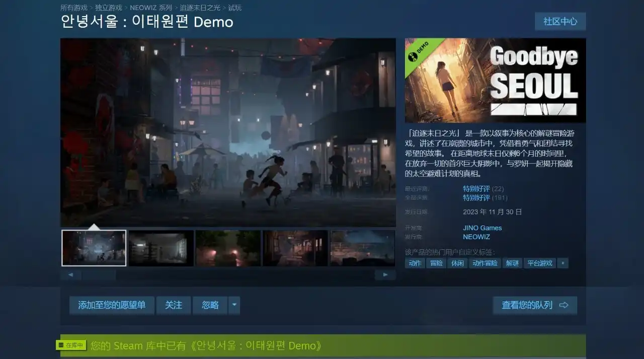This screenshot has width=644, height=359.
Task: Go to 追逐末日之光 breadcrumb link
Action: (200, 8)
